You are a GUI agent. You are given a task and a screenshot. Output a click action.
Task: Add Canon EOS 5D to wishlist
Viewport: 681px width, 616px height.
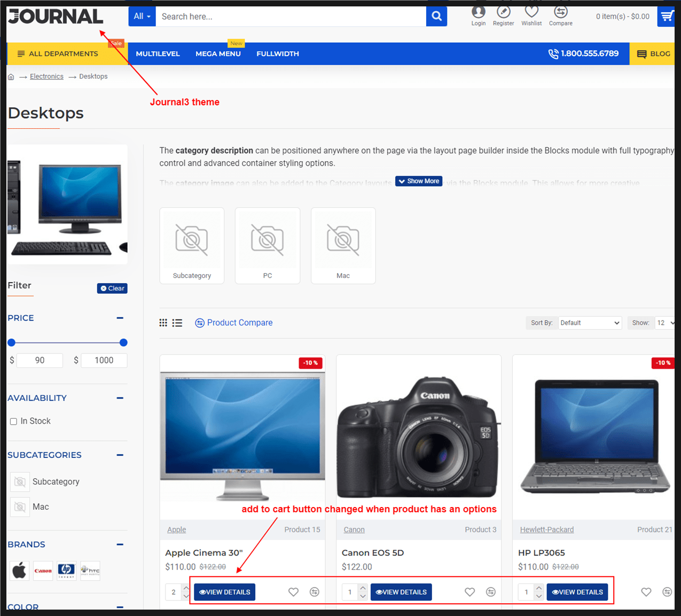click(x=469, y=592)
